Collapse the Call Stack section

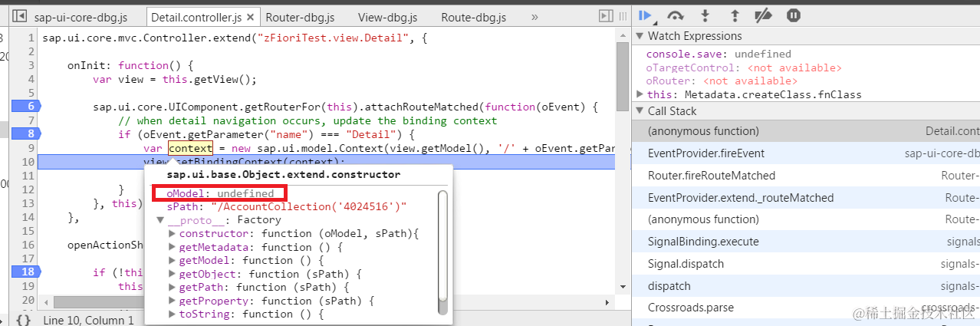point(640,111)
